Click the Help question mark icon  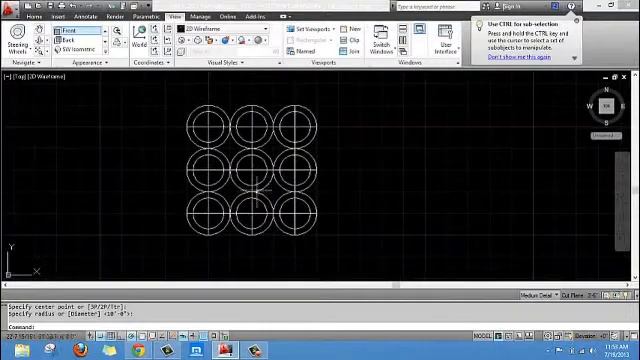point(571,6)
